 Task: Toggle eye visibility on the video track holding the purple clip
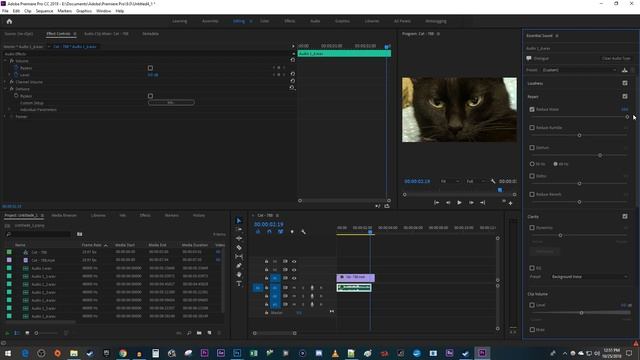294,278
